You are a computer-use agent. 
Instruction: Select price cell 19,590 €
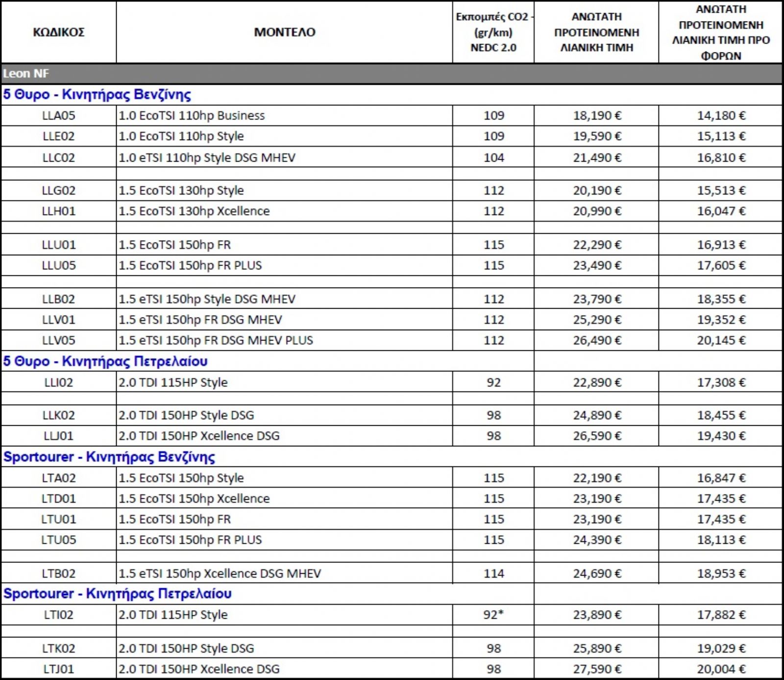596,136
